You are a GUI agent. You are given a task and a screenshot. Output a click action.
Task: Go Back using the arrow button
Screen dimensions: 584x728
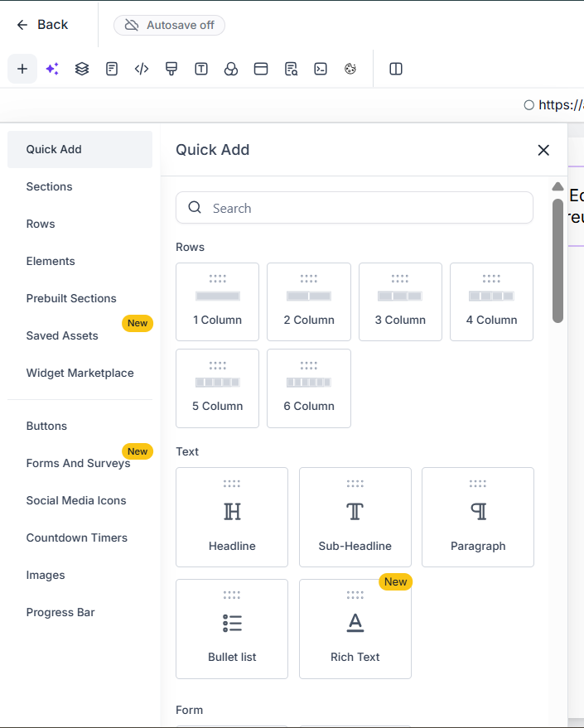(42, 25)
